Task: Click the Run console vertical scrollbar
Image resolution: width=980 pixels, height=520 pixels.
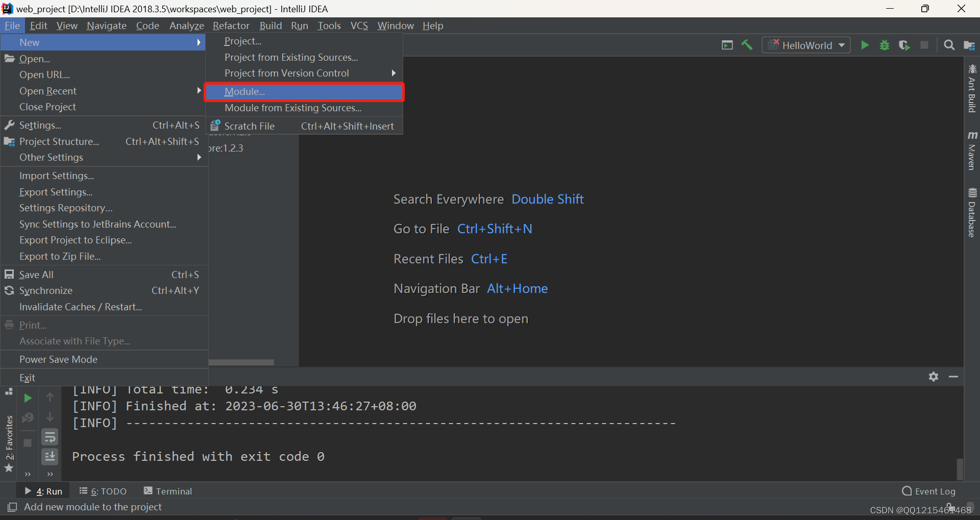Action: [960, 468]
